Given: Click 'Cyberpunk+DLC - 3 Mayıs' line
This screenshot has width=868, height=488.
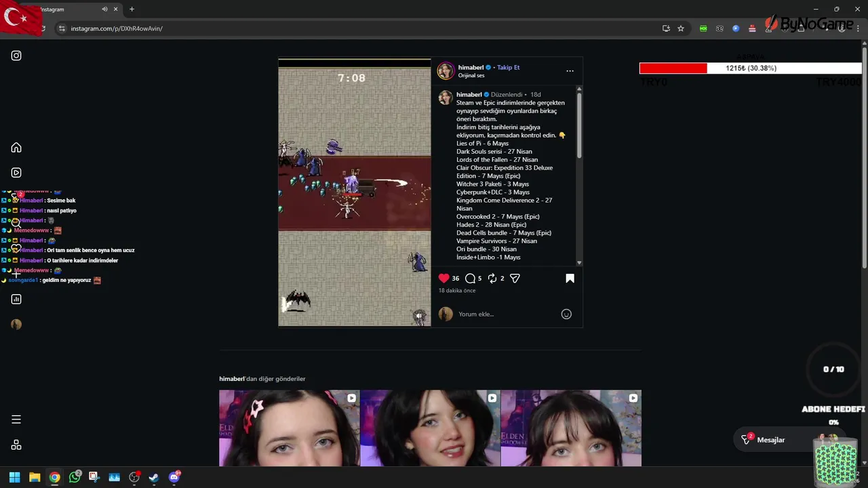Looking at the screenshot, I should click(493, 192).
